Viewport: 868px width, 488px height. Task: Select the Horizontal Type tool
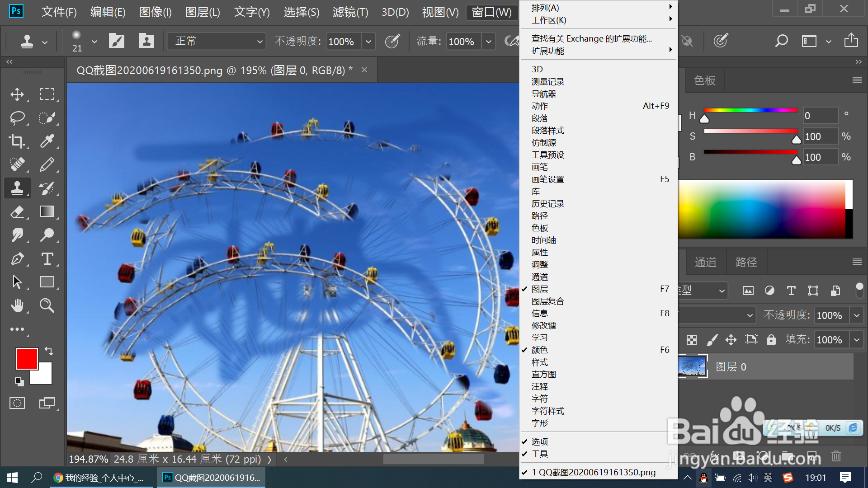[47, 259]
